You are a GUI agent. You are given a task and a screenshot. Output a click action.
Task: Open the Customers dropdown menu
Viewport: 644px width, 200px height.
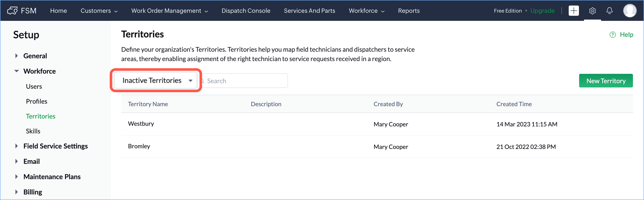coord(99,11)
